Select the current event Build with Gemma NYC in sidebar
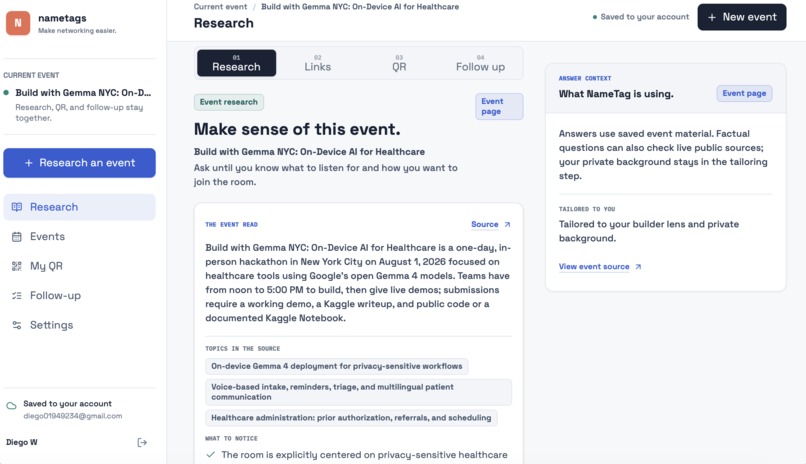The image size is (806, 464). [79, 105]
